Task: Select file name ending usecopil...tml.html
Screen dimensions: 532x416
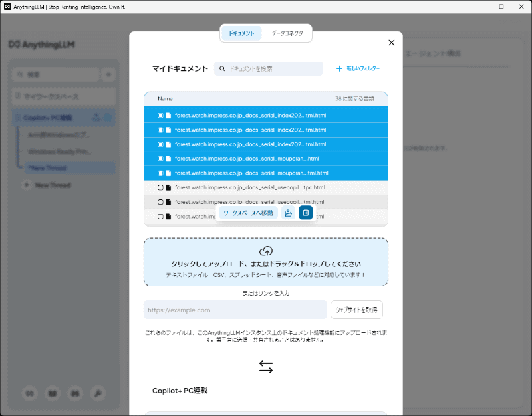Action: 249,202
